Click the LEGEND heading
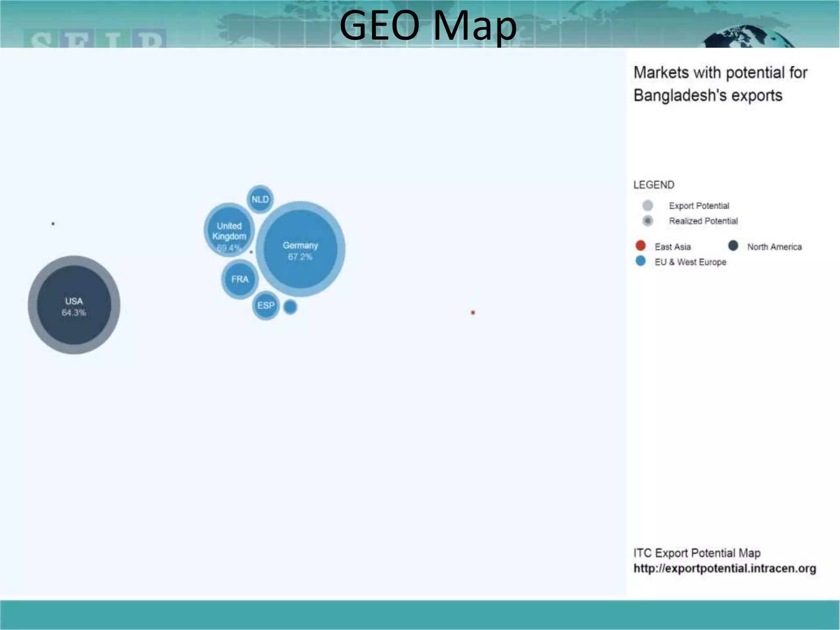The image size is (840, 630). pyautogui.click(x=654, y=185)
